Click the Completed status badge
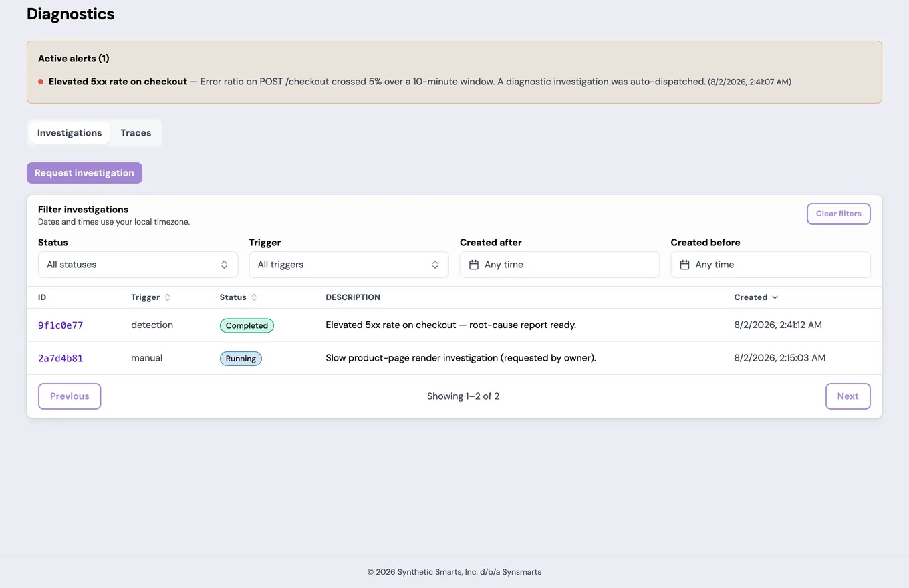Viewport: 909px width, 588px height. (247, 326)
